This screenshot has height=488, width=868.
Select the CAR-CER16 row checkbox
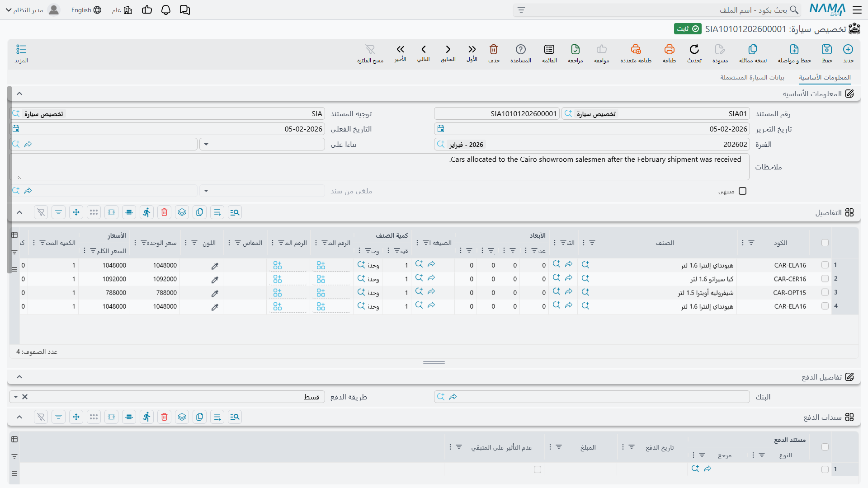pos(825,279)
